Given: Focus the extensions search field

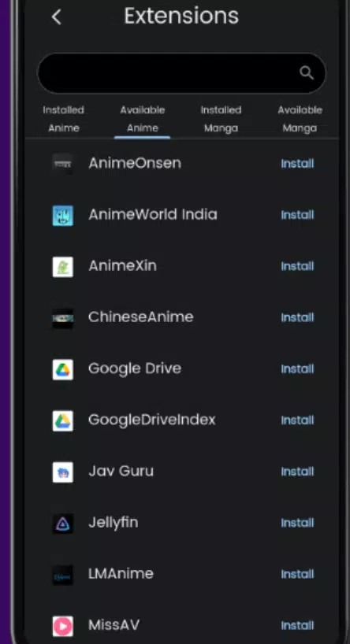Looking at the screenshot, I should pyautogui.click(x=181, y=73).
